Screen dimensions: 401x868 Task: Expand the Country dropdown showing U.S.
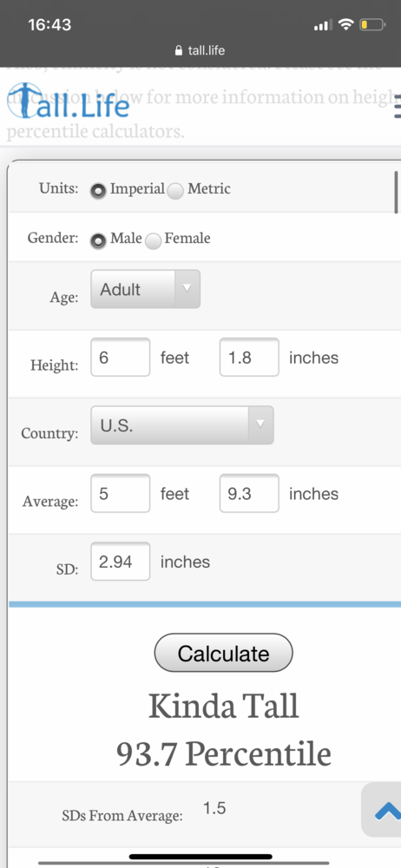coord(182,425)
